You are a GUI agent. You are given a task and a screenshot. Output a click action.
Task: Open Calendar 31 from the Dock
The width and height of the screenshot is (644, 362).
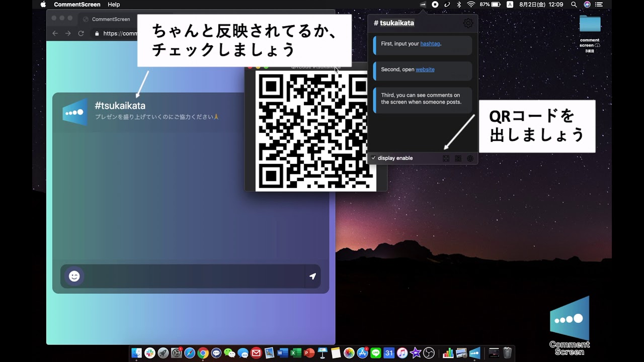pyautogui.click(x=389, y=353)
